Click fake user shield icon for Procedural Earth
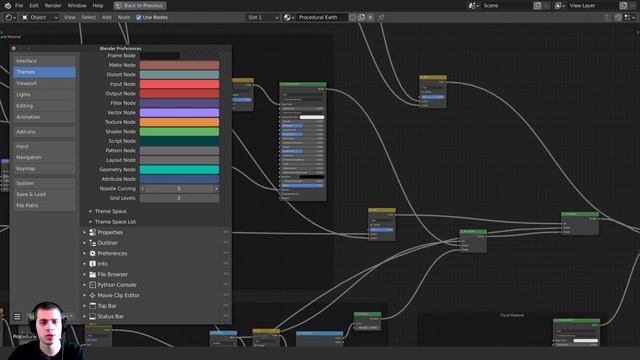640x360 pixels. (x=353, y=18)
